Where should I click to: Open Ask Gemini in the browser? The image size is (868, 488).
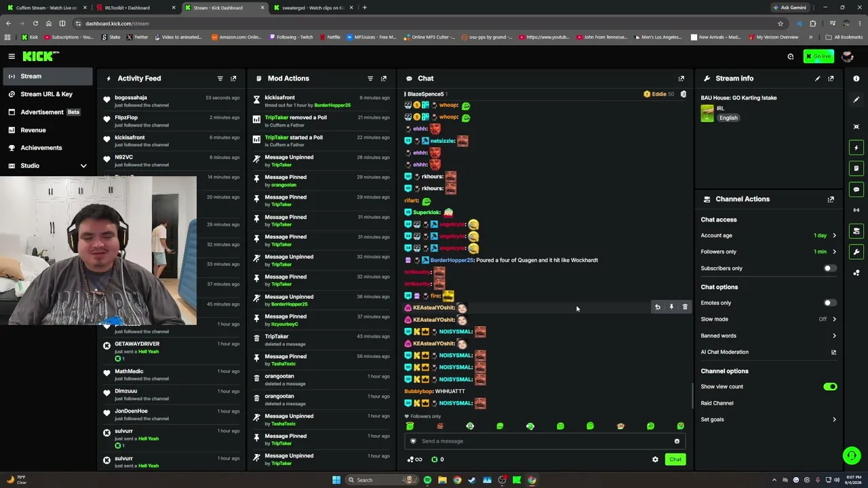coord(789,7)
